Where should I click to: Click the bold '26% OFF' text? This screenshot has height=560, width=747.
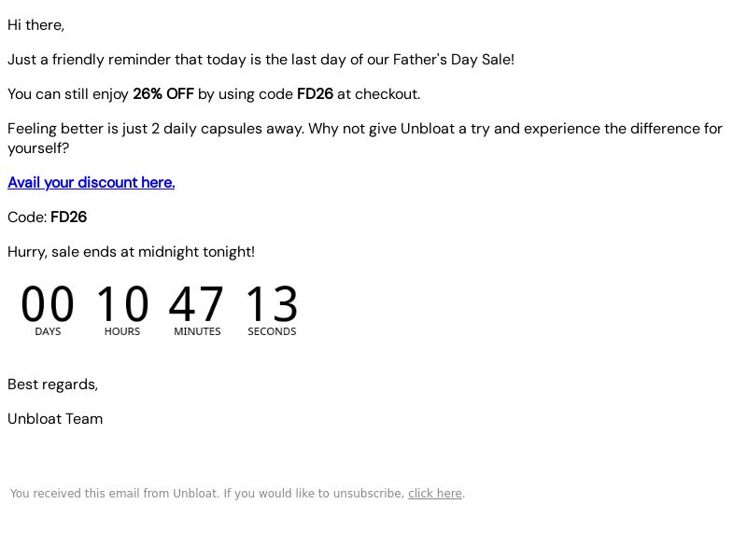pos(163,94)
